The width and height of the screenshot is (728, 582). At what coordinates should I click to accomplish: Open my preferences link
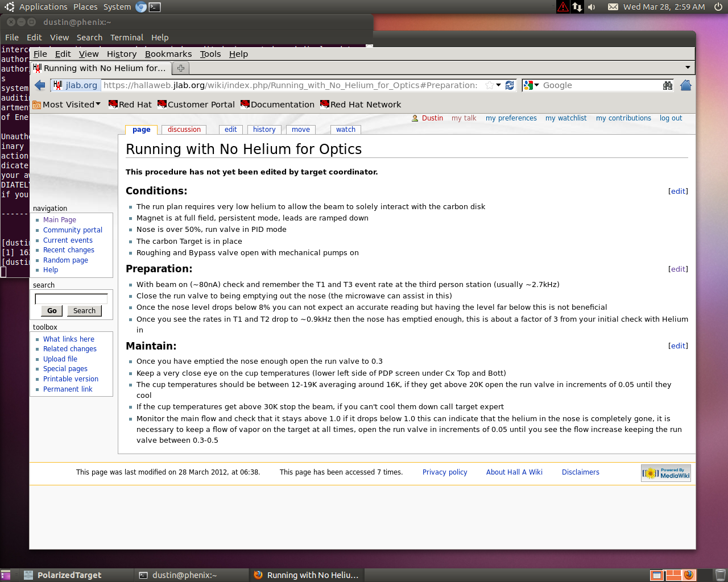[511, 118]
